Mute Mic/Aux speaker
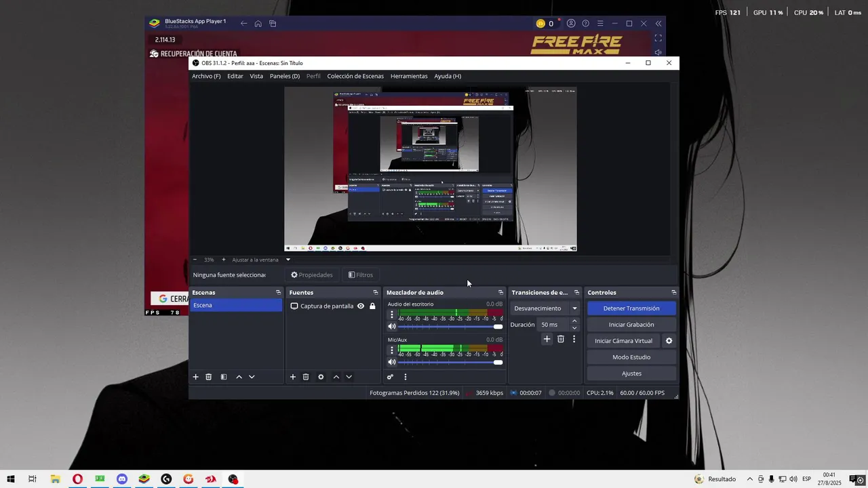This screenshot has height=488, width=868. [391, 363]
